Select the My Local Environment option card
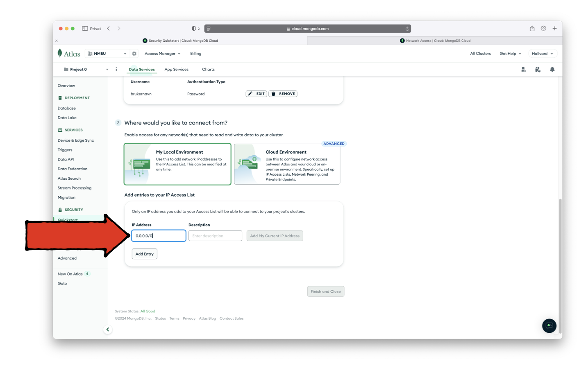 pos(177,164)
